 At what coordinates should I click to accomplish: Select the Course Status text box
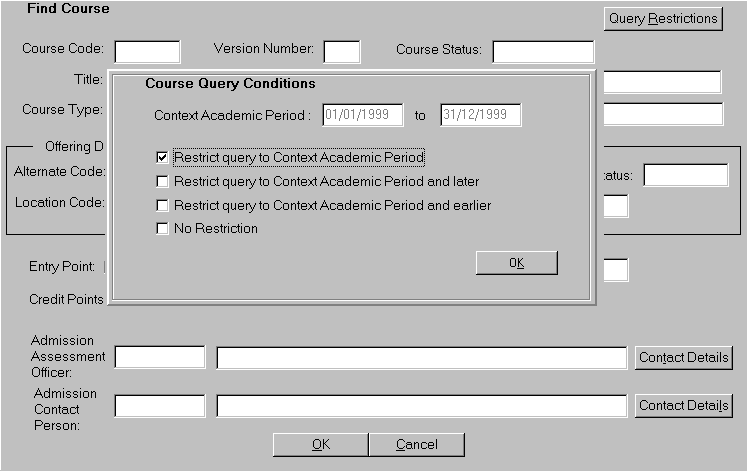coord(543,51)
